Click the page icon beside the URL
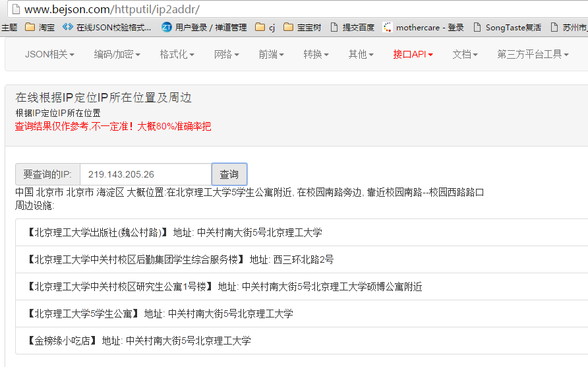This screenshot has height=367, width=588. [x=16, y=9]
